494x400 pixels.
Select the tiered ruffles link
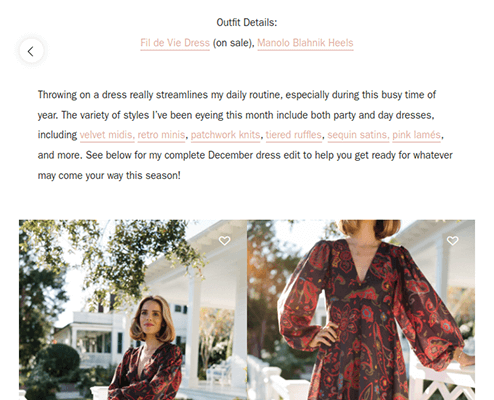(x=294, y=135)
